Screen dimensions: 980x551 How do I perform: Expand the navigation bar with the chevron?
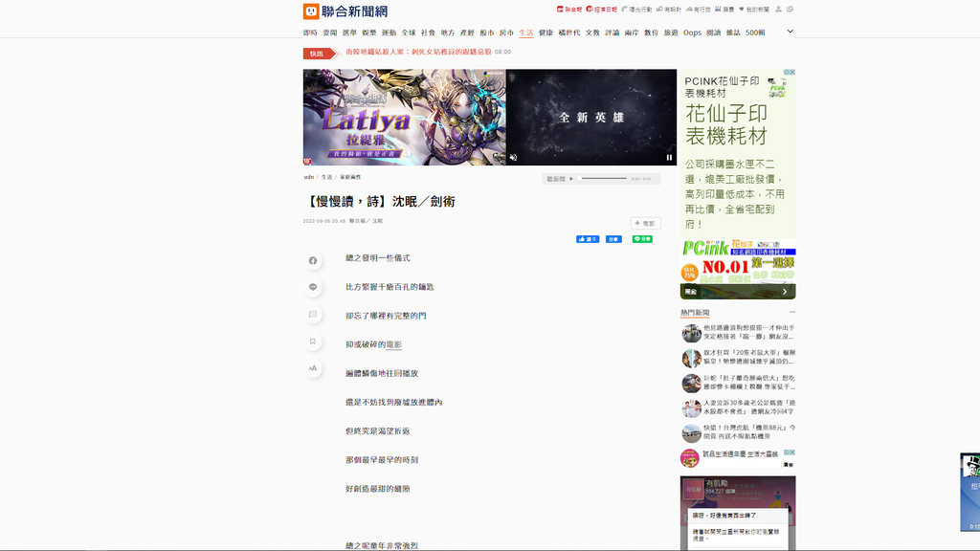790,32
